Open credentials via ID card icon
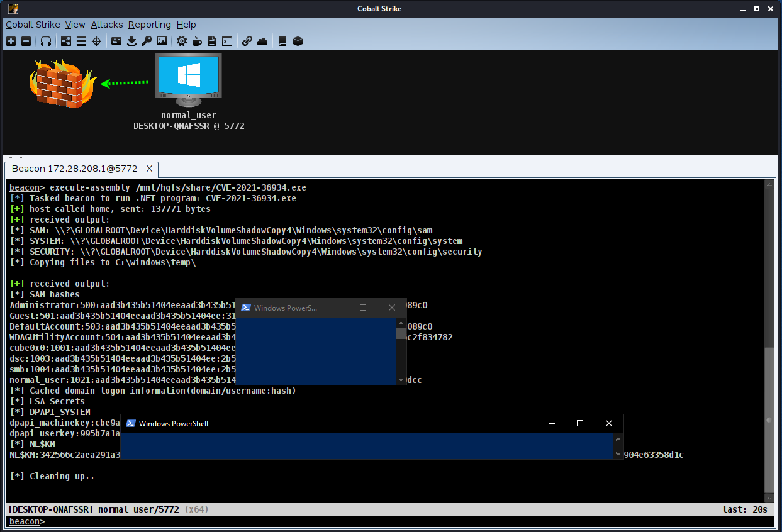The width and height of the screenshot is (782, 532). coord(116,41)
